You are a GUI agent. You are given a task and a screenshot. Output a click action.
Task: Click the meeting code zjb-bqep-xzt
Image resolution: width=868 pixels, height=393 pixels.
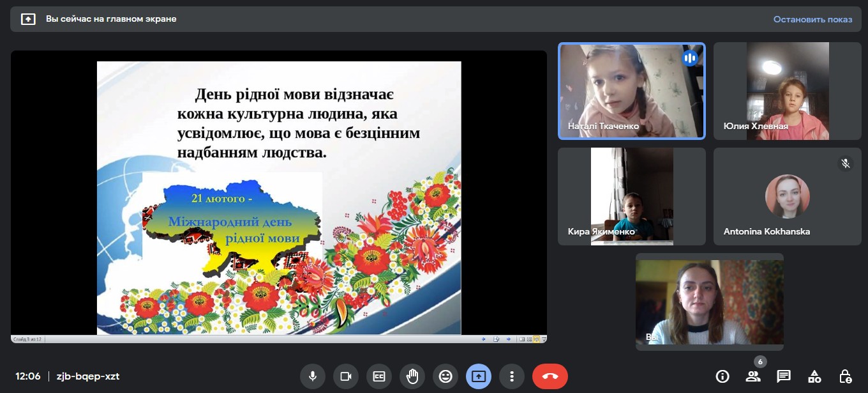pyautogui.click(x=88, y=376)
